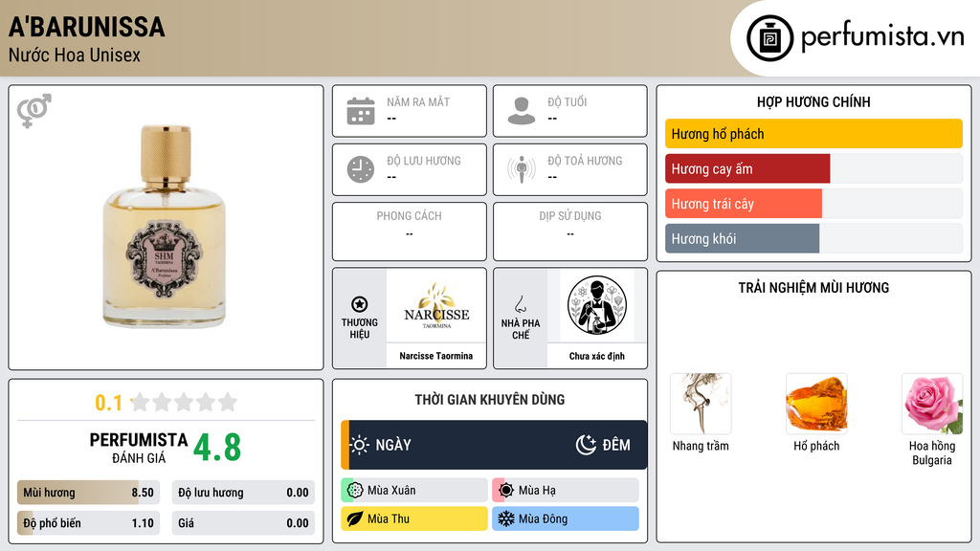This screenshot has height=551, width=980.
Task: Click the Hương khói accord bar
Action: pyautogui.click(x=813, y=238)
